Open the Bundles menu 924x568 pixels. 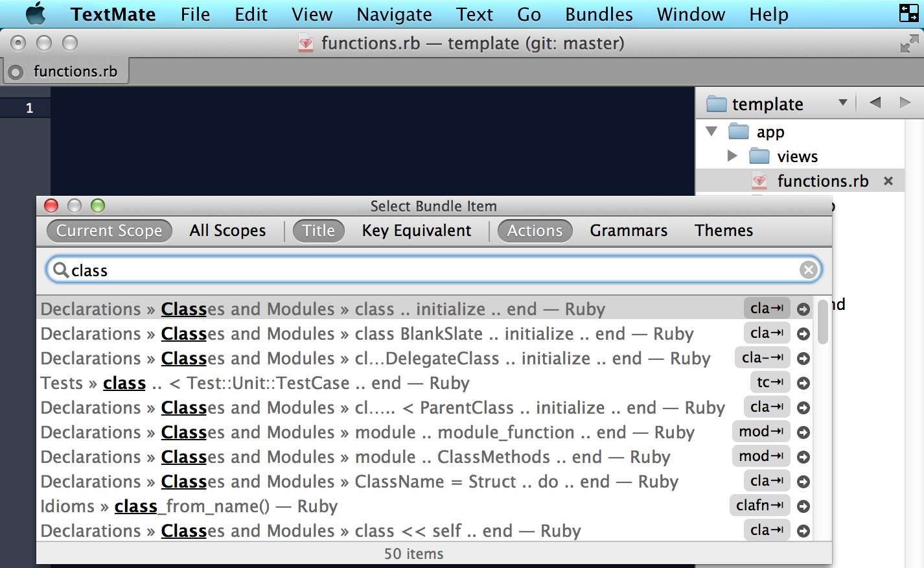(599, 14)
